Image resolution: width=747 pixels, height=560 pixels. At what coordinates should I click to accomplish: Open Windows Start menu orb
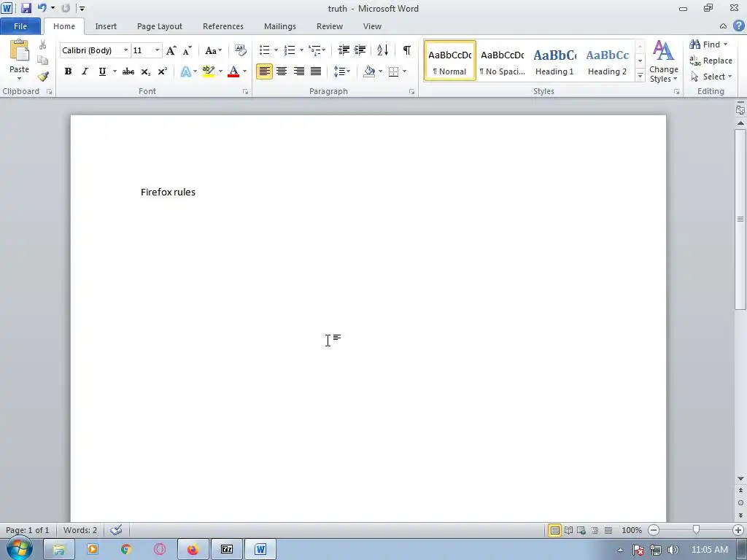pyautogui.click(x=19, y=548)
